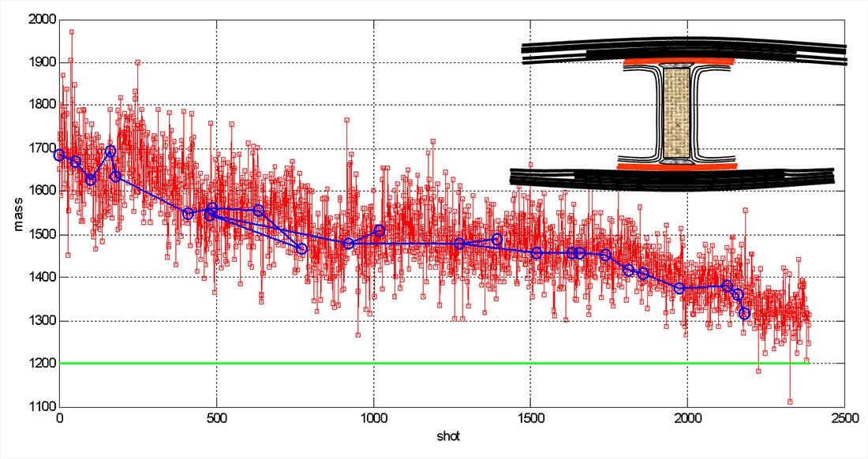Click the highest red data point near 1970
Screen dimensions: 868x459
[x=71, y=32]
